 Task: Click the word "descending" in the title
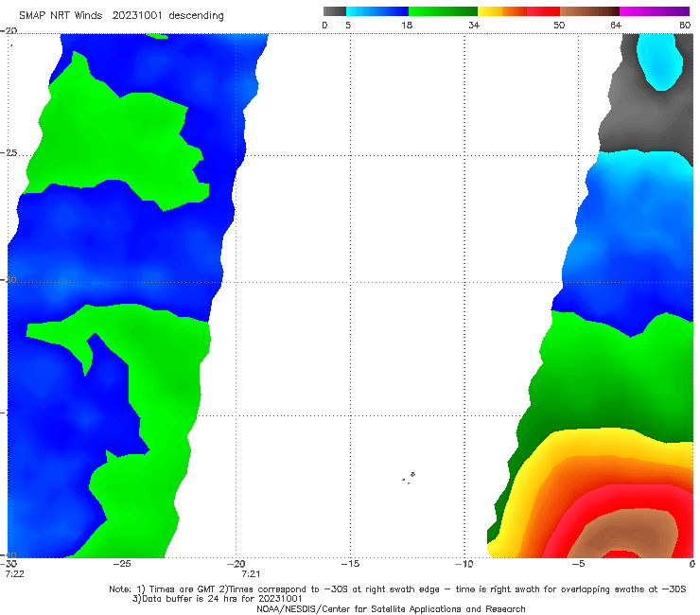pyautogui.click(x=196, y=16)
